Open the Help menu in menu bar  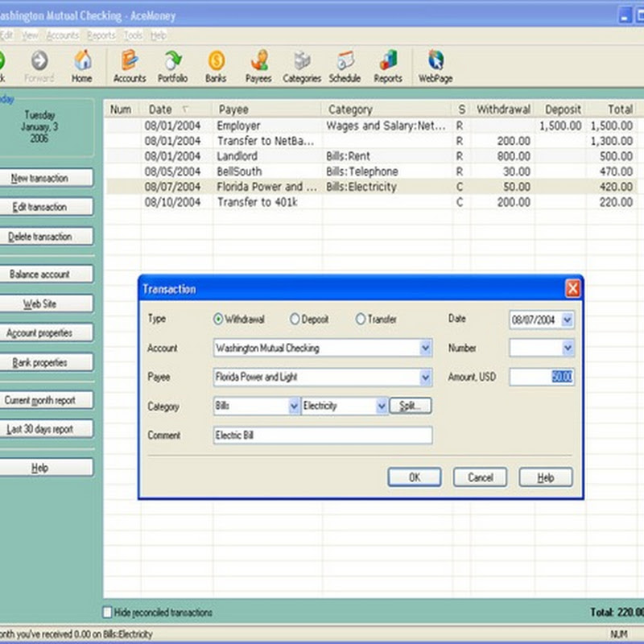[158, 35]
